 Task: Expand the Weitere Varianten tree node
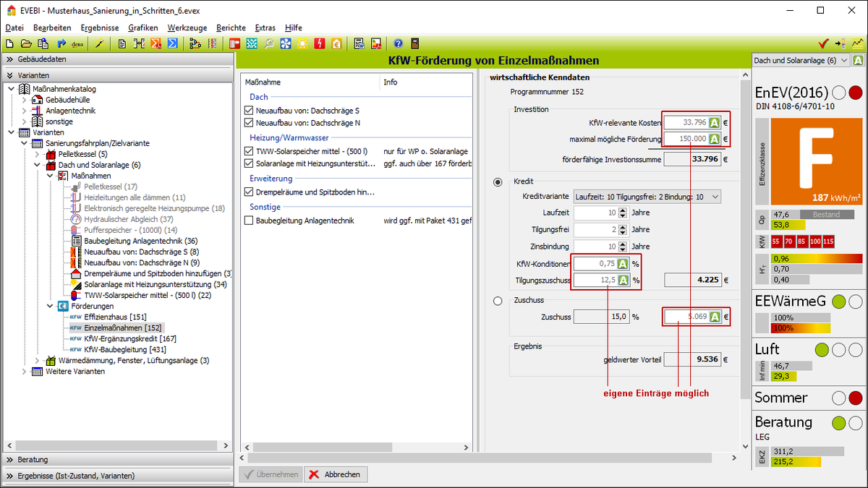pyautogui.click(x=25, y=372)
